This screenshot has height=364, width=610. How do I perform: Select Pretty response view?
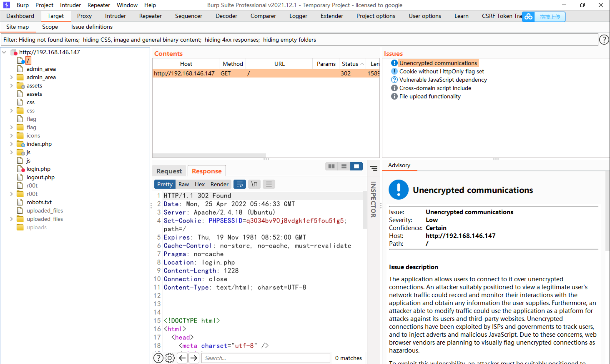pos(165,184)
